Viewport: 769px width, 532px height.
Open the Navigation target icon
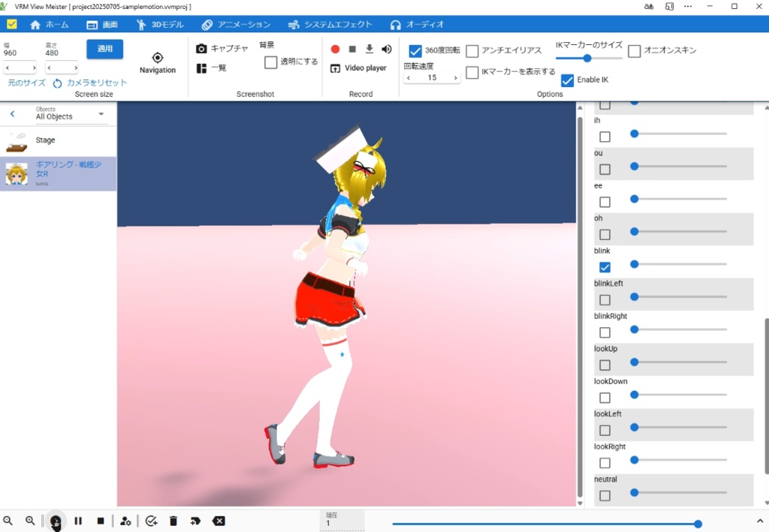coord(158,58)
